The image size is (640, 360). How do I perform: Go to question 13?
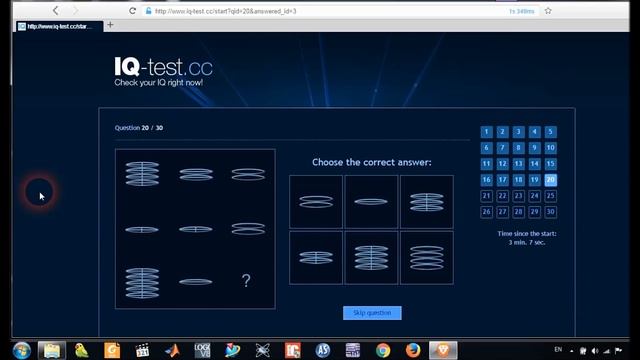point(518,164)
